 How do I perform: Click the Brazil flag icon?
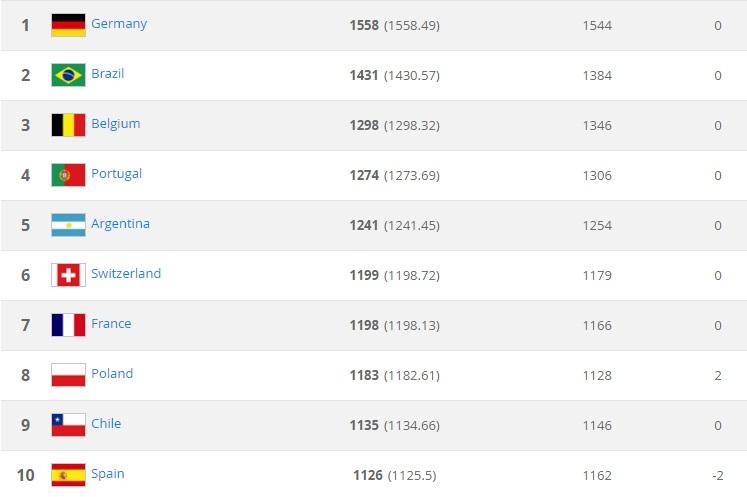(x=68, y=75)
